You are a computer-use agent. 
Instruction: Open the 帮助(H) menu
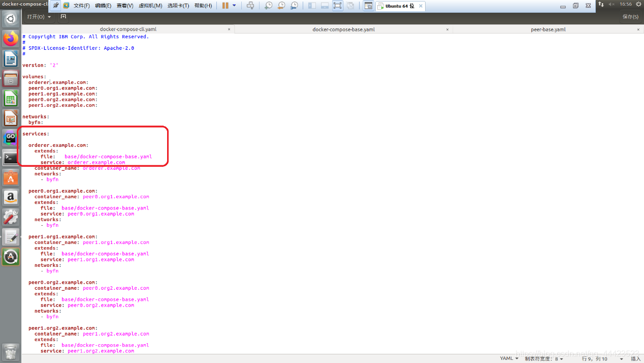coord(203,6)
